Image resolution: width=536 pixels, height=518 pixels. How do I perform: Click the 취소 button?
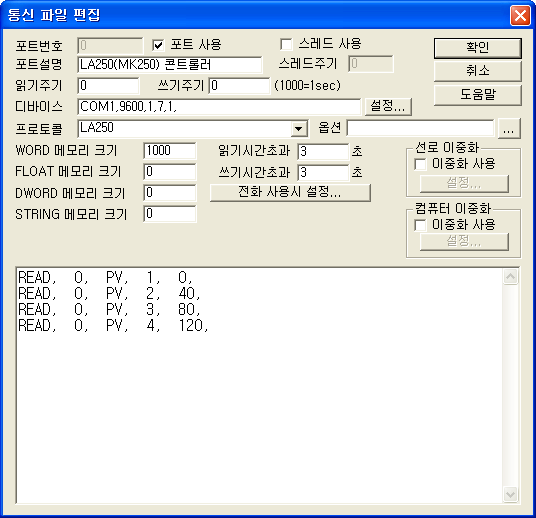coord(478,71)
